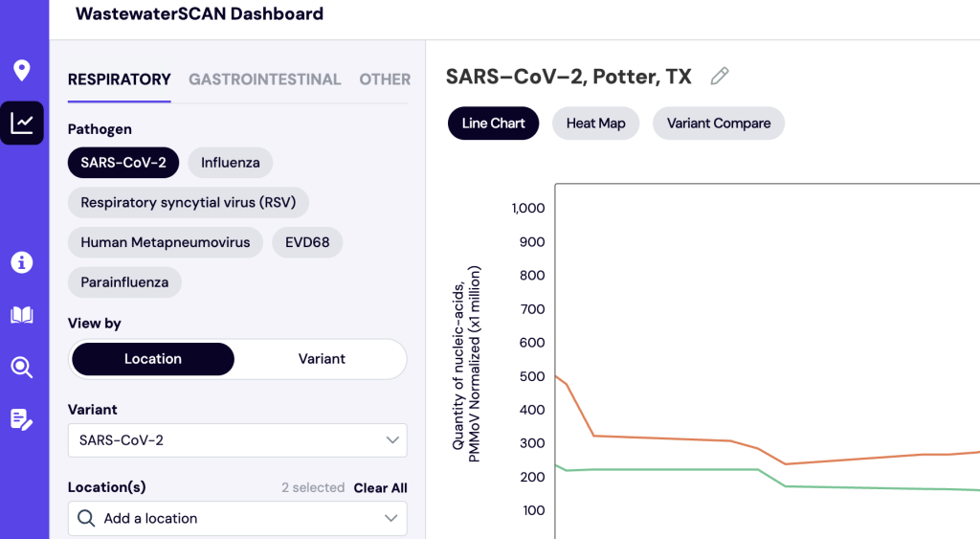Image resolution: width=980 pixels, height=539 pixels.
Task: Select the line chart sidebar icon
Action: click(22, 124)
